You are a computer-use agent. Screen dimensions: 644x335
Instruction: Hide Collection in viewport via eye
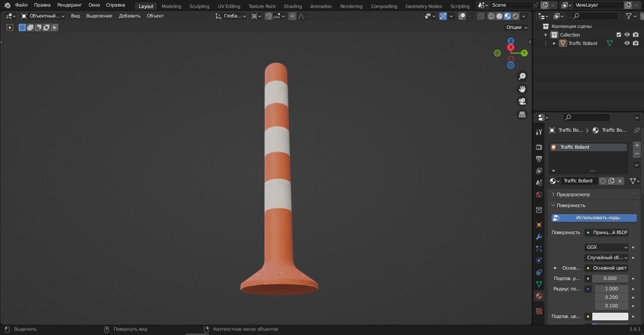point(627,35)
